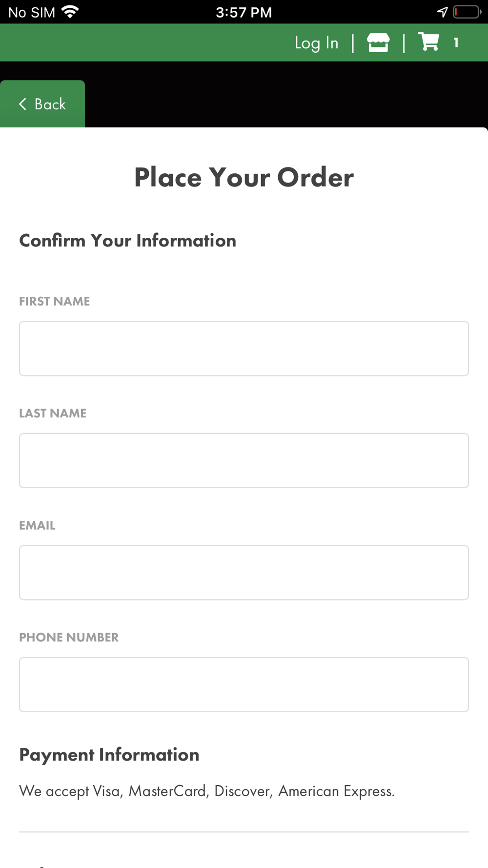This screenshot has height=868, width=488.
Task: Tap the low battery indicator icon
Action: click(467, 12)
